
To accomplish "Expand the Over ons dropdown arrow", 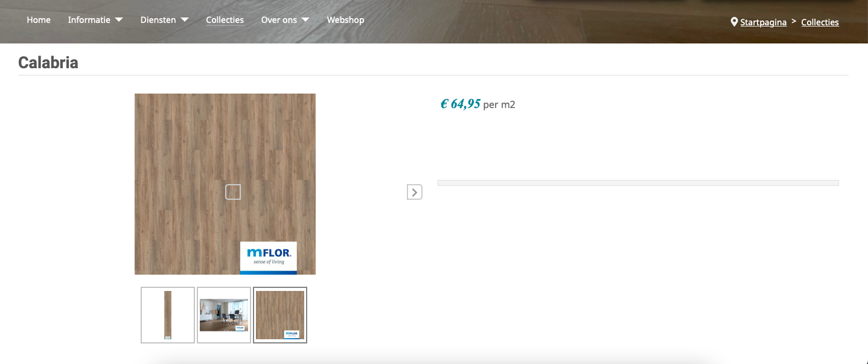I will pyautogui.click(x=305, y=20).
